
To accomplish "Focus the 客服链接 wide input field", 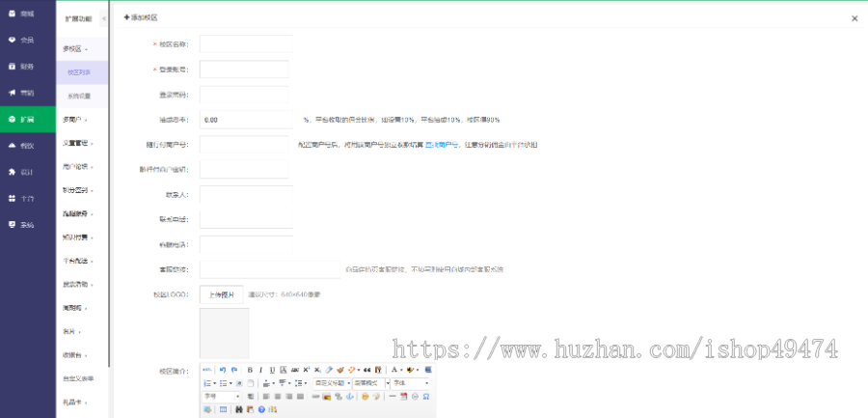I will [x=270, y=269].
